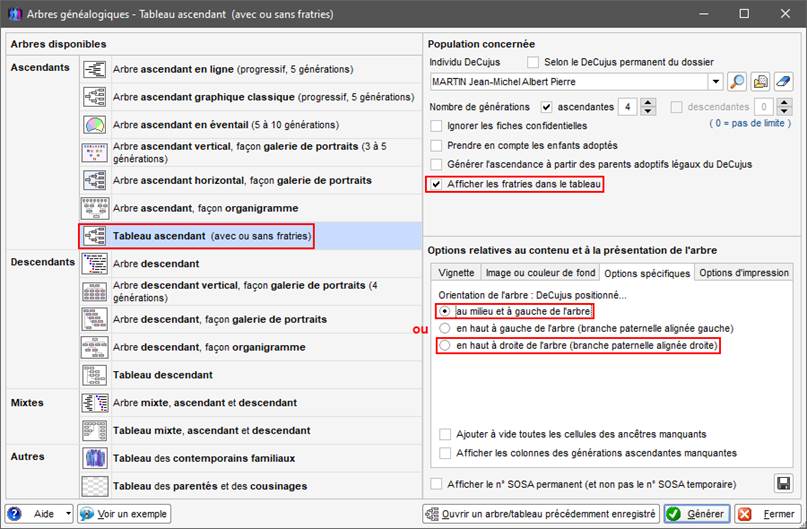The width and height of the screenshot is (807, 529).
Task: Click the descendantes generations up stepper arrow
Action: [784, 102]
